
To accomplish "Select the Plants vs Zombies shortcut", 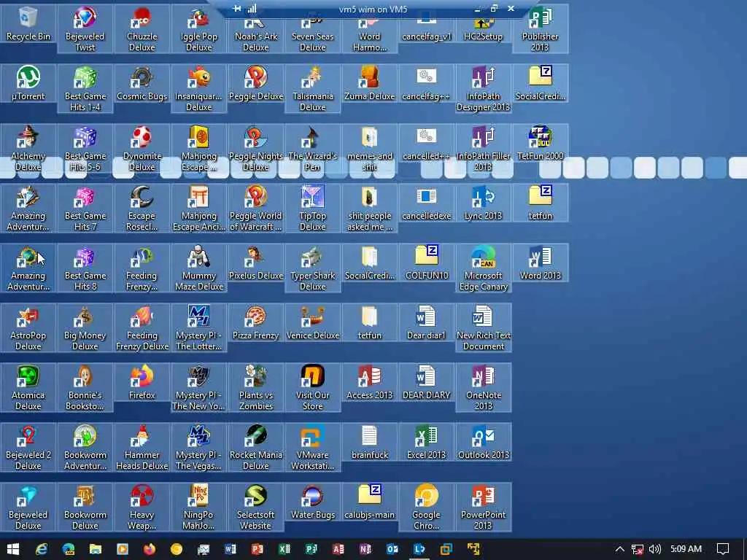I will (256, 388).
